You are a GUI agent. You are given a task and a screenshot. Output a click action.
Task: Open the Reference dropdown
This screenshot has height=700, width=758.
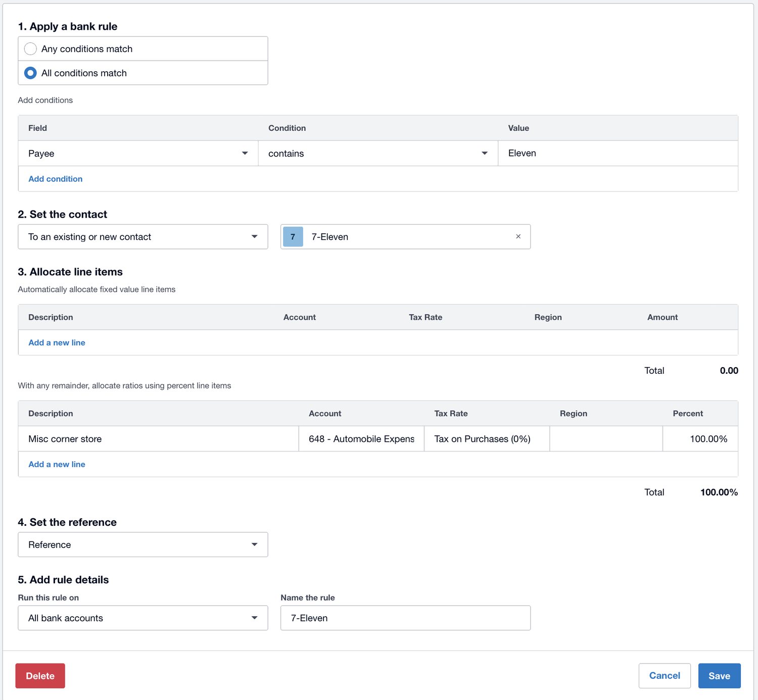coord(143,544)
